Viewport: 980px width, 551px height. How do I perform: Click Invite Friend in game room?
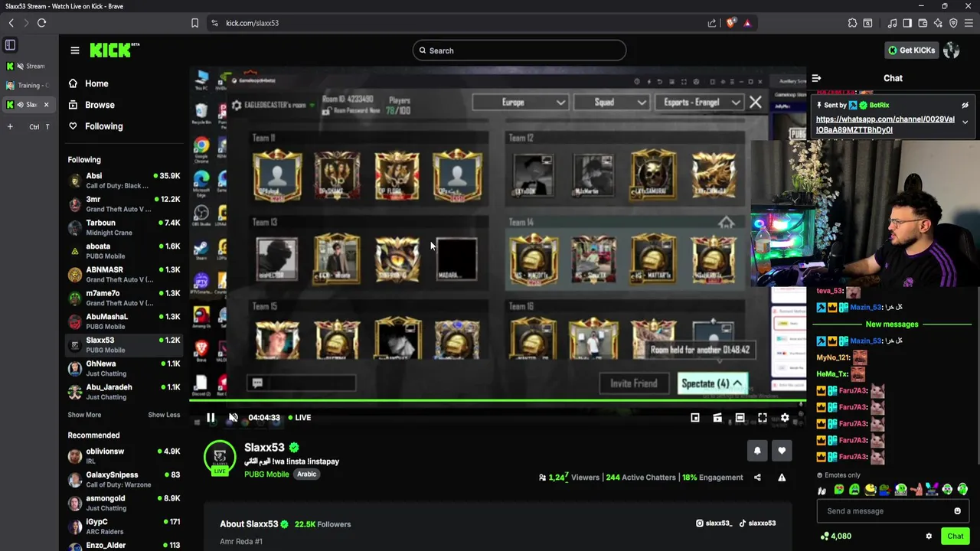coord(634,383)
